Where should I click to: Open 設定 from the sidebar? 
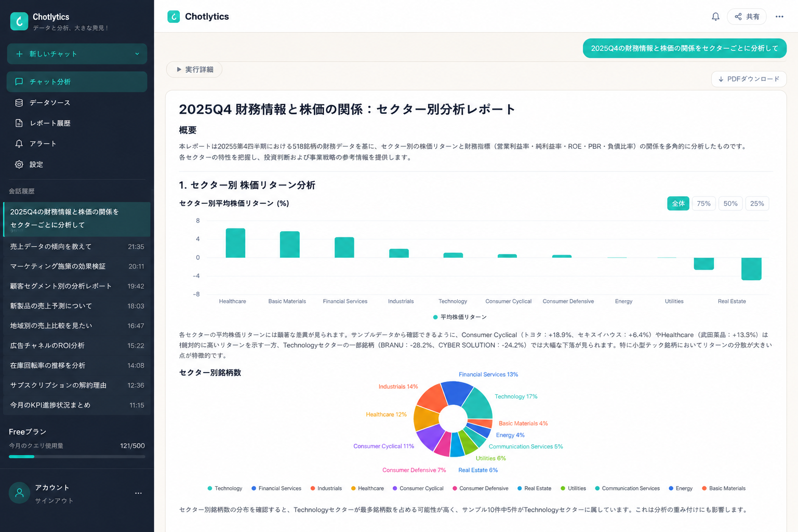tap(77, 164)
